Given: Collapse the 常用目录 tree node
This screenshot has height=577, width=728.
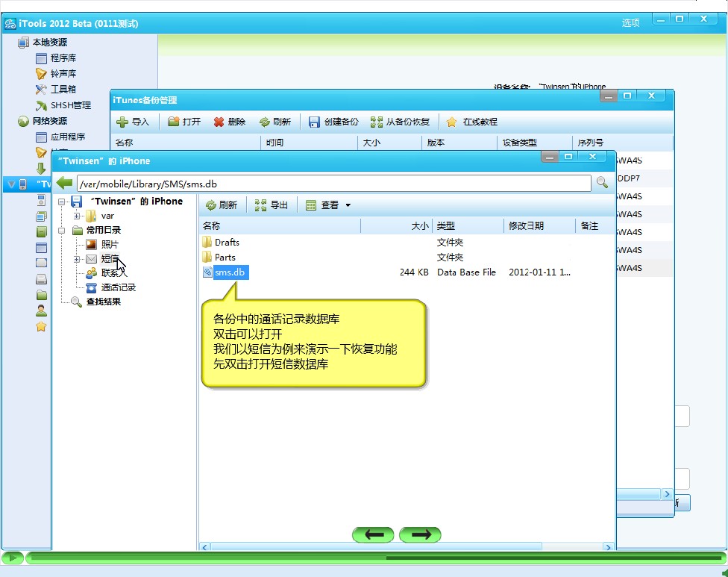Looking at the screenshot, I should 61,231.
